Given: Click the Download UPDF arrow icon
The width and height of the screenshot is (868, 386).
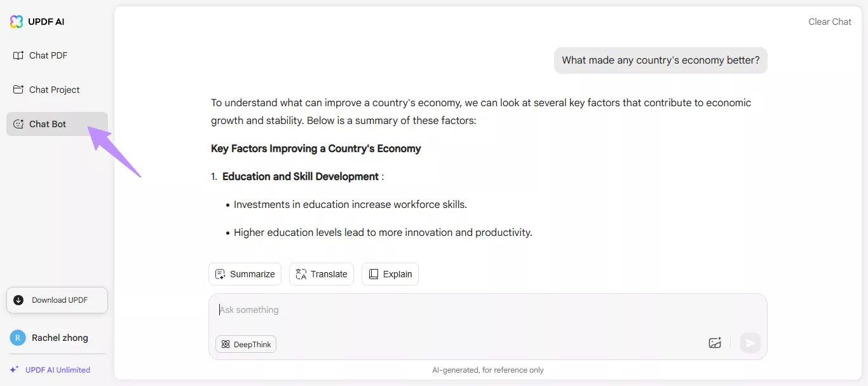Looking at the screenshot, I should [18, 300].
